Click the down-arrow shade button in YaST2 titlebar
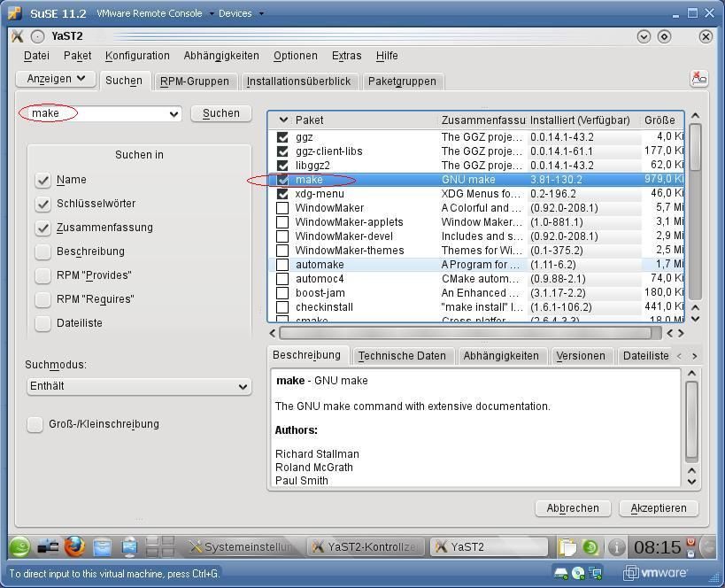 [644, 36]
